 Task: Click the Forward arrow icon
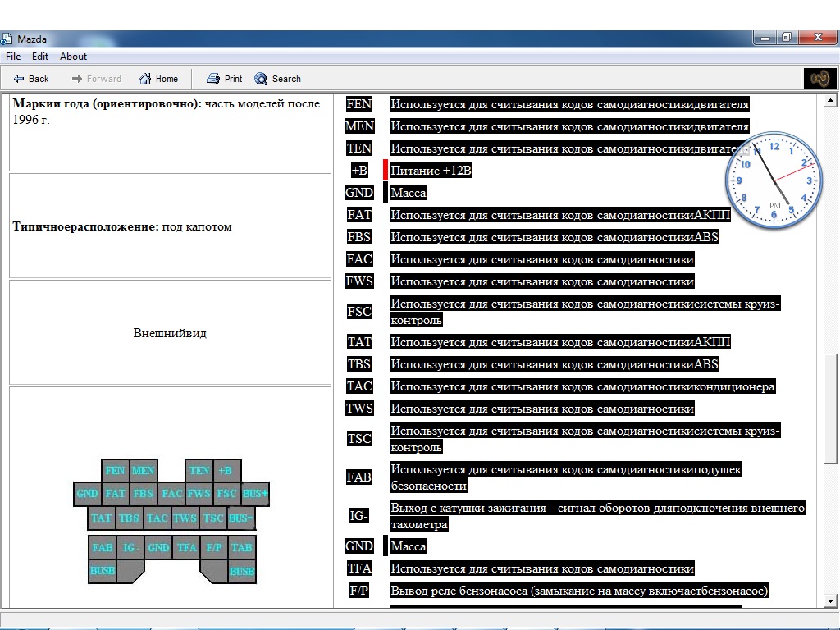tap(76, 79)
